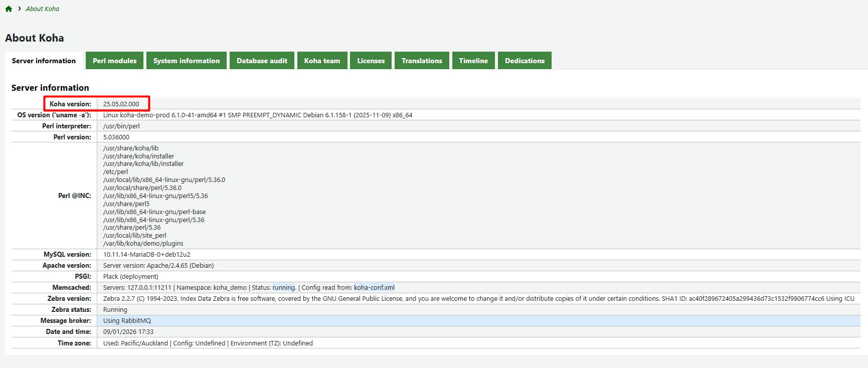
Task: Click the 'Message broker:' row label
Action: click(x=66, y=320)
